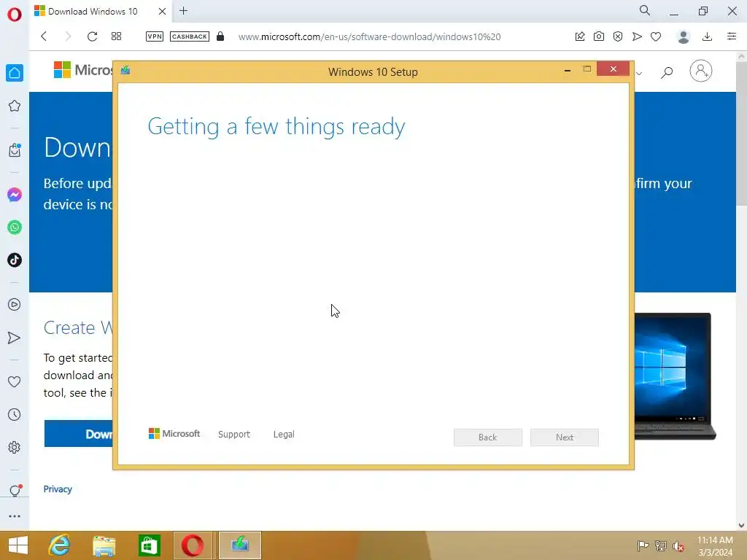This screenshot has width=747, height=560.
Task: Click the lightbulb tips icon in sidebar
Action: (x=15, y=491)
